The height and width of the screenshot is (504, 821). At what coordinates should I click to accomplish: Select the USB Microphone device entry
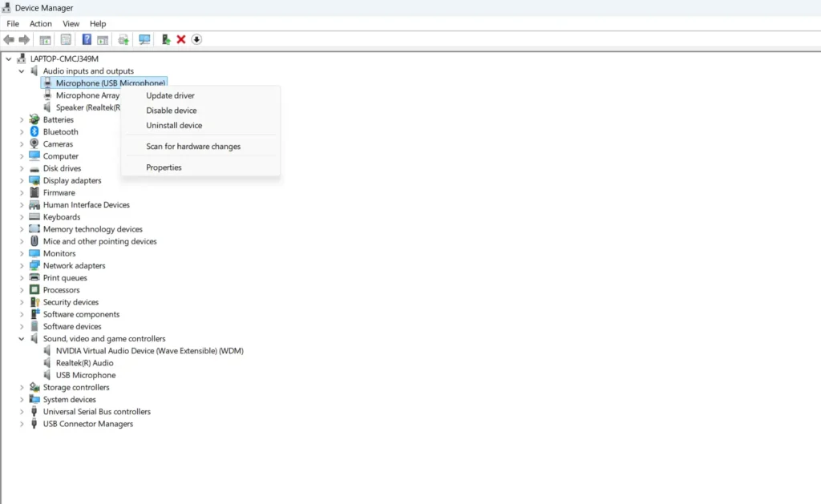[x=85, y=374]
